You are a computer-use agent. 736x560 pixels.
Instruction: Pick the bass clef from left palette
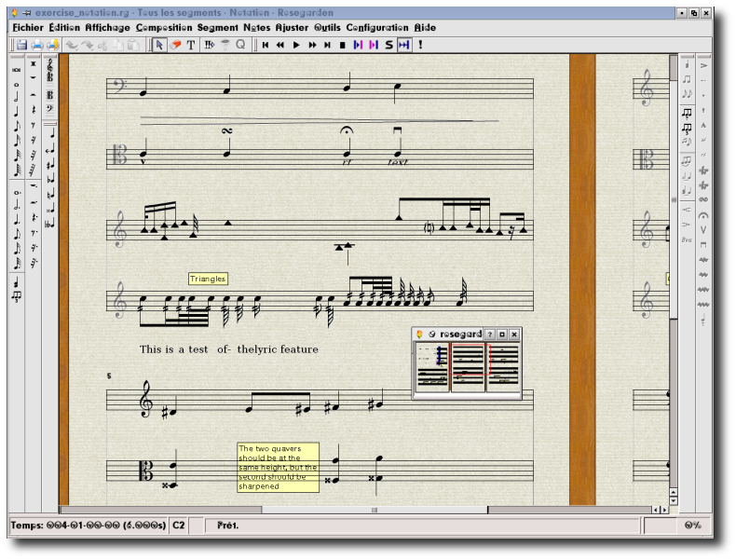(x=49, y=107)
